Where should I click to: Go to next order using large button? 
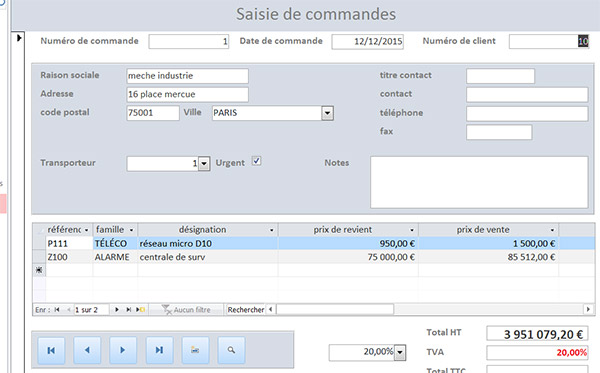coord(123,350)
